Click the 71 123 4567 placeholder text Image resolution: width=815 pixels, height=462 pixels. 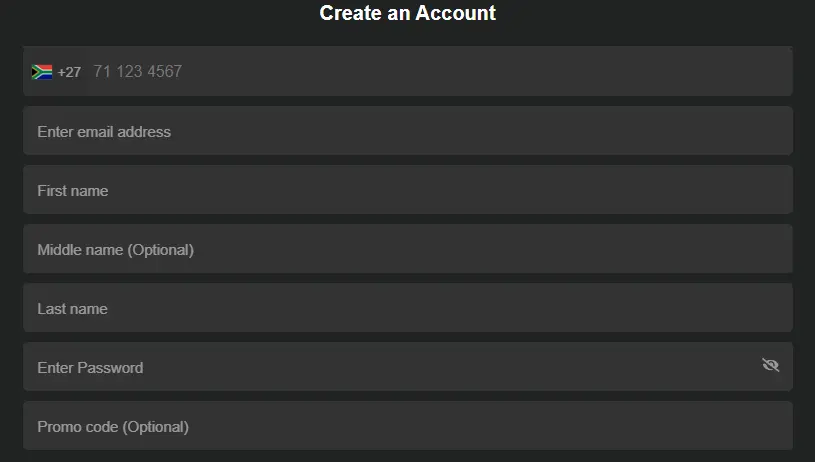(x=137, y=72)
